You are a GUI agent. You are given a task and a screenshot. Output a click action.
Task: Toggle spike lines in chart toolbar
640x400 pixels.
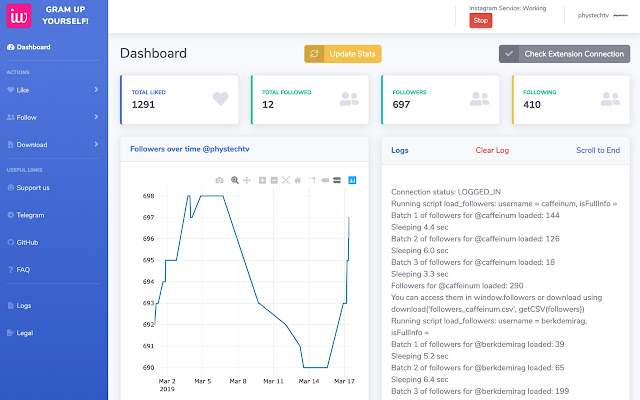pos(313,180)
